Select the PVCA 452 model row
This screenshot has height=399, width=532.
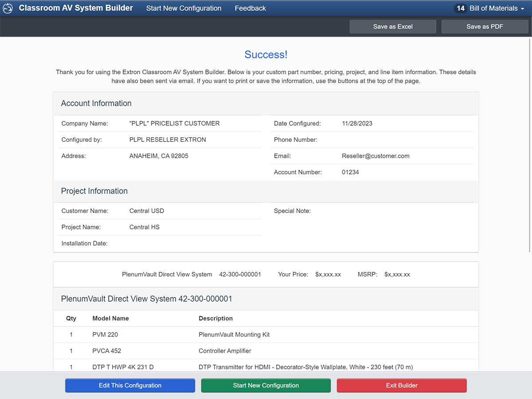266,351
